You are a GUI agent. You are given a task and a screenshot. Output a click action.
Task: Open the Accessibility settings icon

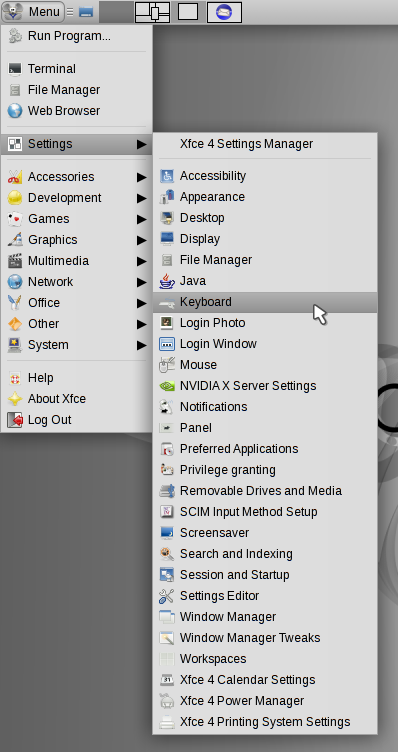point(167,176)
